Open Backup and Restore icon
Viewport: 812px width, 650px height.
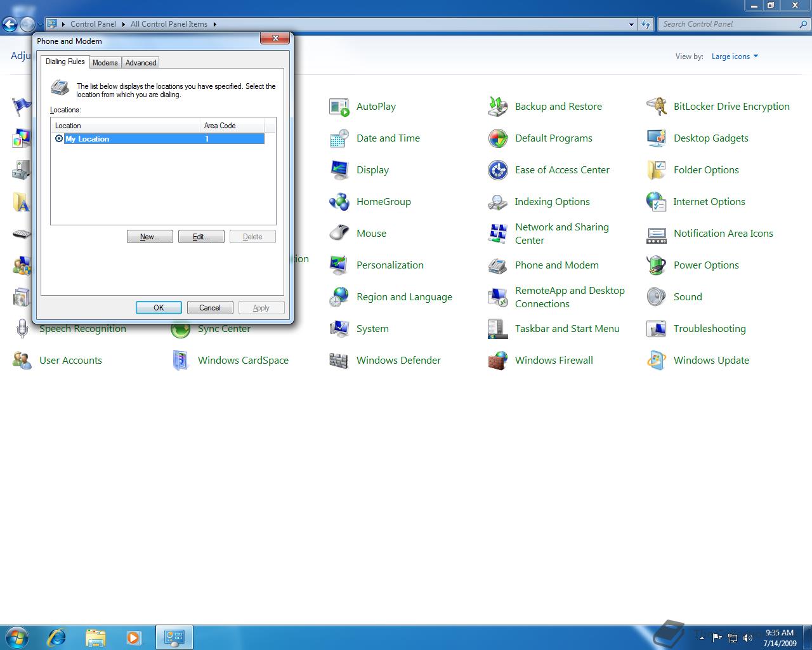pyautogui.click(x=497, y=107)
